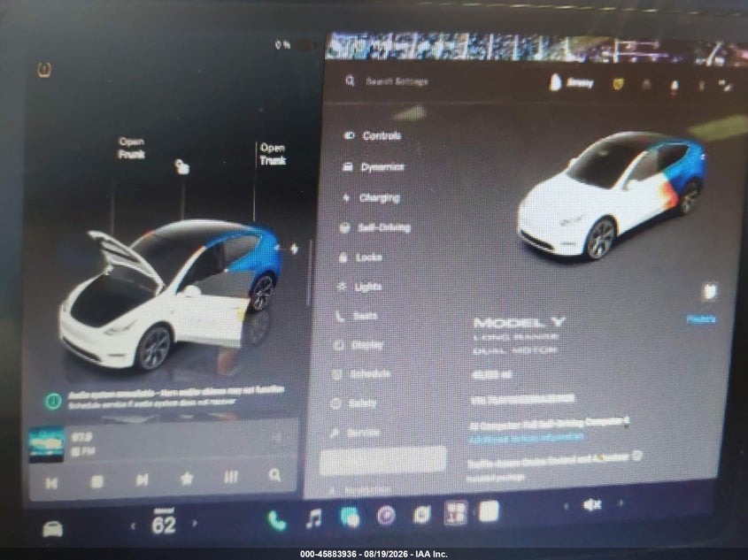This screenshot has height=560, width=748.
Task: Increase volume with right chevron
Action: tap(621, 502)
